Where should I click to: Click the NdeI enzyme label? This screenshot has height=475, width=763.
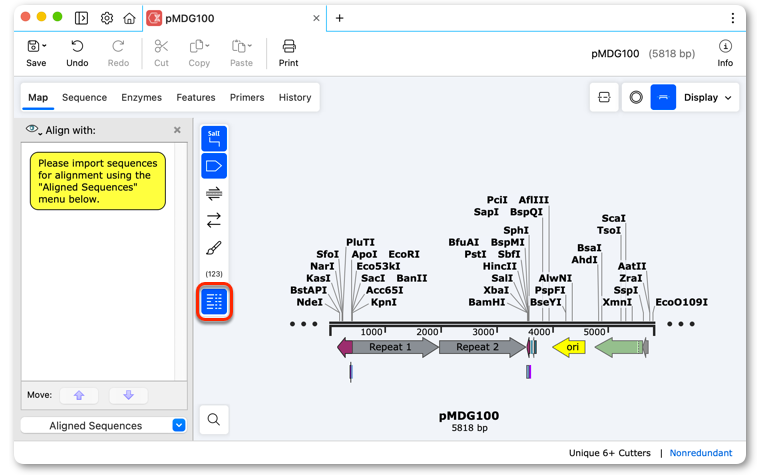[x=309, y=302]
